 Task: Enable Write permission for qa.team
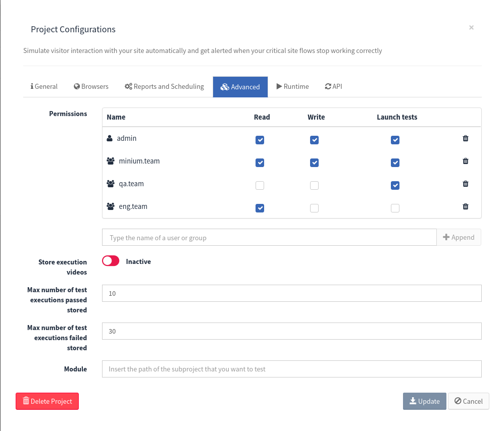314,185
